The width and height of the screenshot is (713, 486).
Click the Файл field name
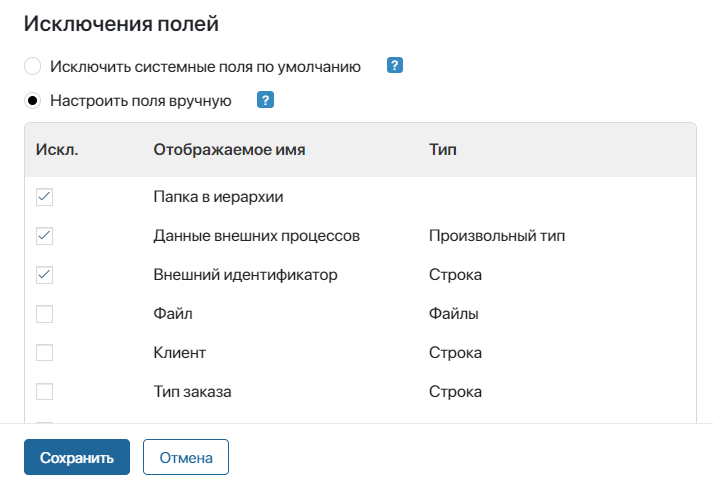(173, 314)
